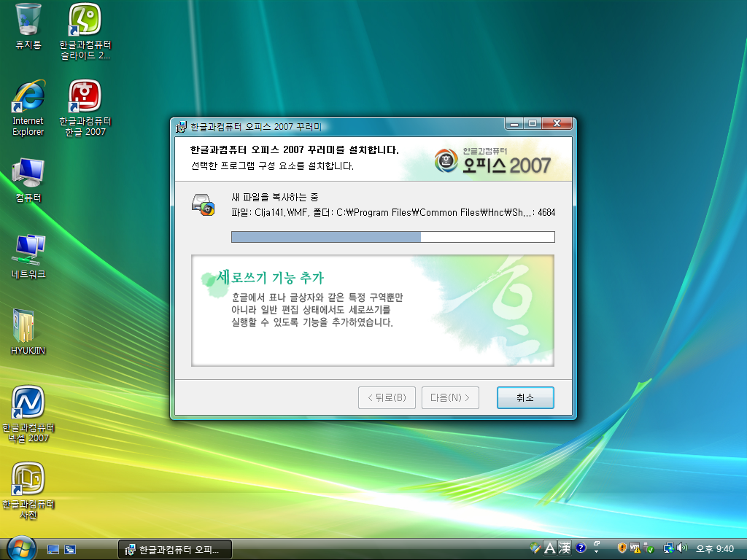Click the blue question mark IME help icon
Viewport: 747px width, 560px height.
tap(580, 548)
